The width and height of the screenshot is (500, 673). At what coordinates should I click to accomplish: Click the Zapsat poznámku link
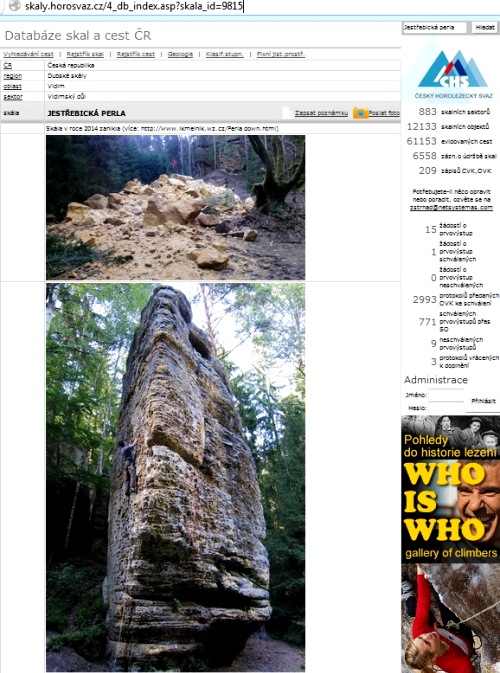pos(321,113)
